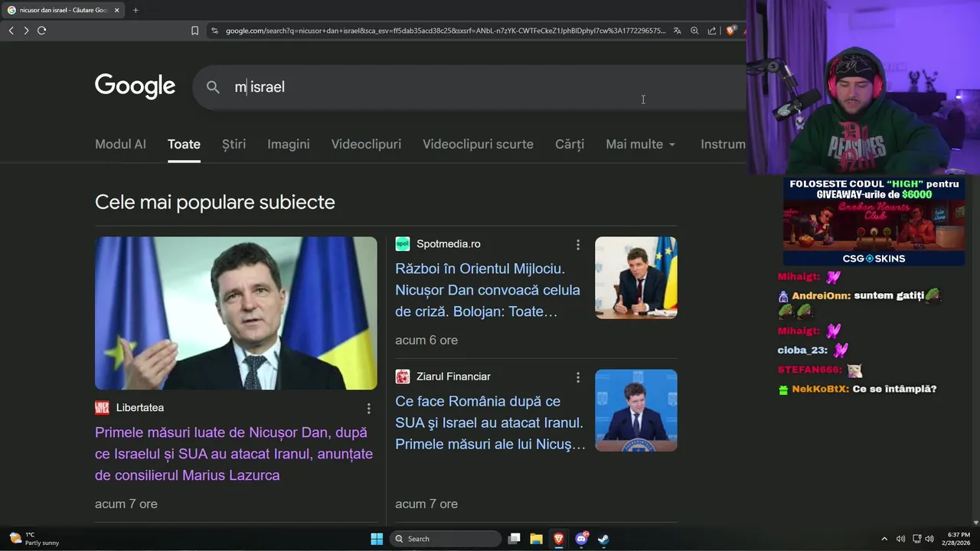Switch to the Brave browser taskbar icon
The width and height of the screenshot is (980, 551).
coord(559,539)
